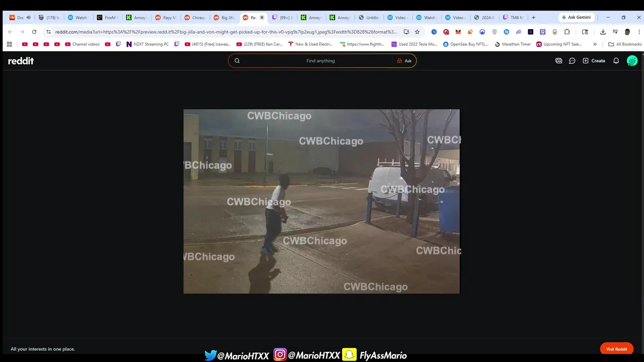
Task: Click Visit Reddit button
Action: pos(616,349)
